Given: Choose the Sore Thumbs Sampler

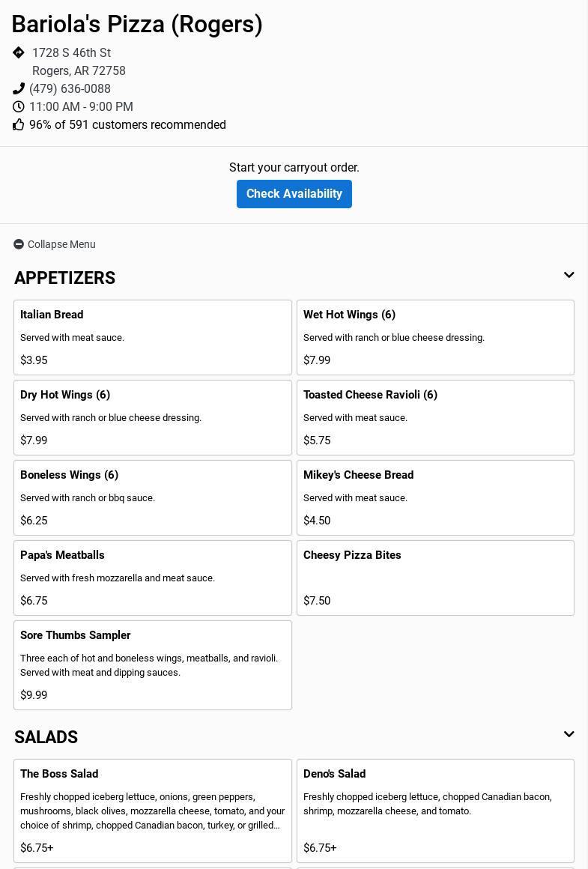Looking at the screenshot, I should (x=152, y=664).
